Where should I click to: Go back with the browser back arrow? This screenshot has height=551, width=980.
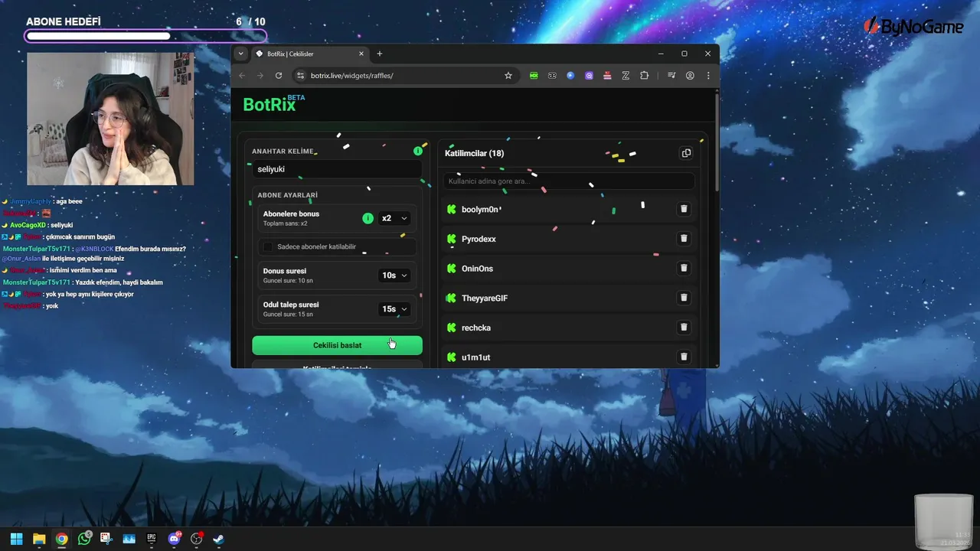pos(242,76)
